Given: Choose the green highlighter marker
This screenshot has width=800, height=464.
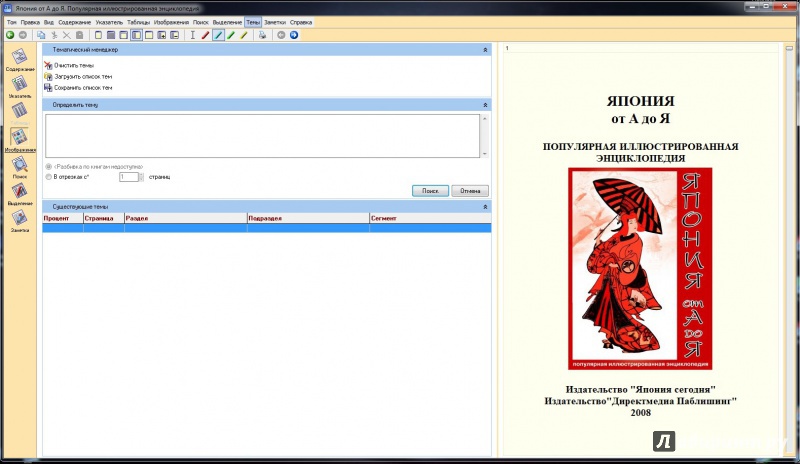Looking at the screenshot, I should 231,35.
